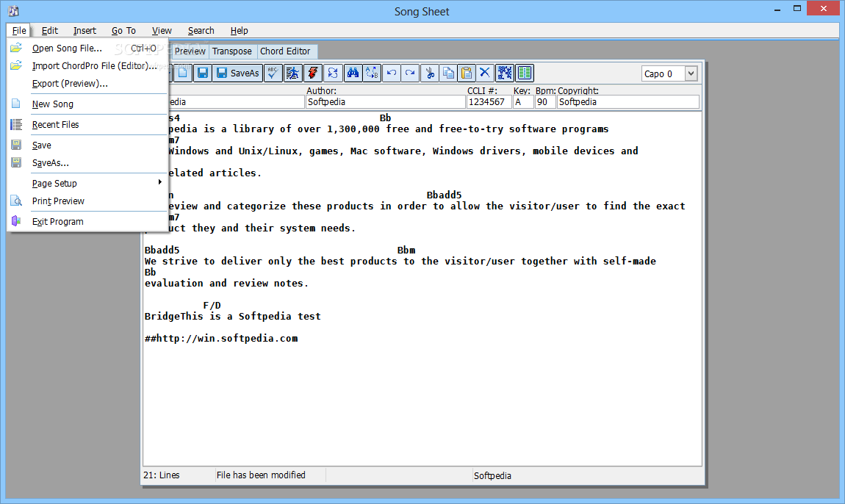Click the blue circuit pattern icon
845x504 pixels.
click(x=505, y=73)
